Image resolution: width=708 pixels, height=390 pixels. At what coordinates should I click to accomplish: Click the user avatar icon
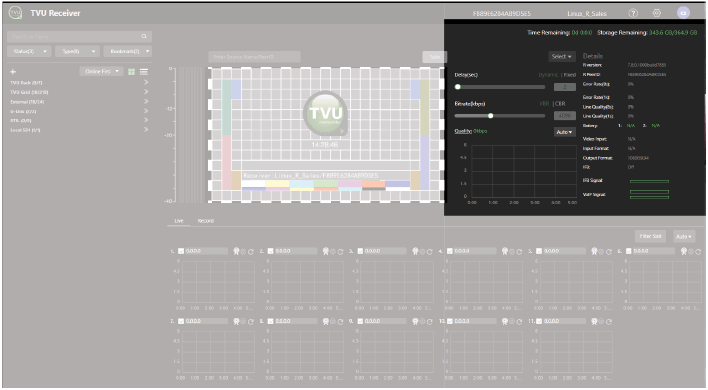tap(683, 13)
